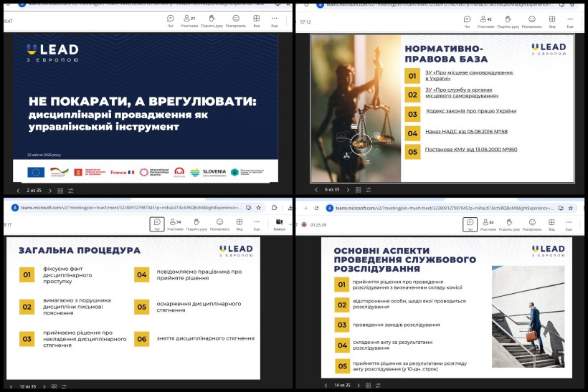Image resolution: width=588 pixels, height=392 pixels.
Task: Click text 'проведення заходів розслідування' on the slide
Action: [x=397, y=325]
